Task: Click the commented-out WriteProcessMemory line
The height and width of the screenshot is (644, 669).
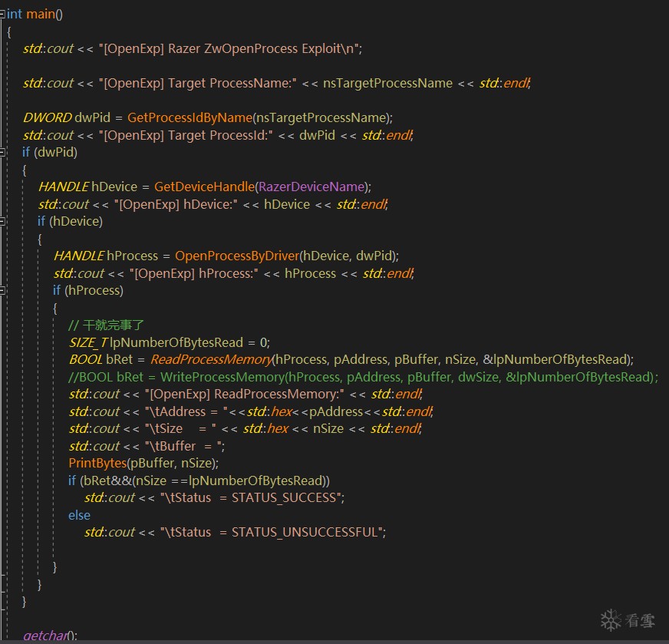Action: [x=363, y=377]
